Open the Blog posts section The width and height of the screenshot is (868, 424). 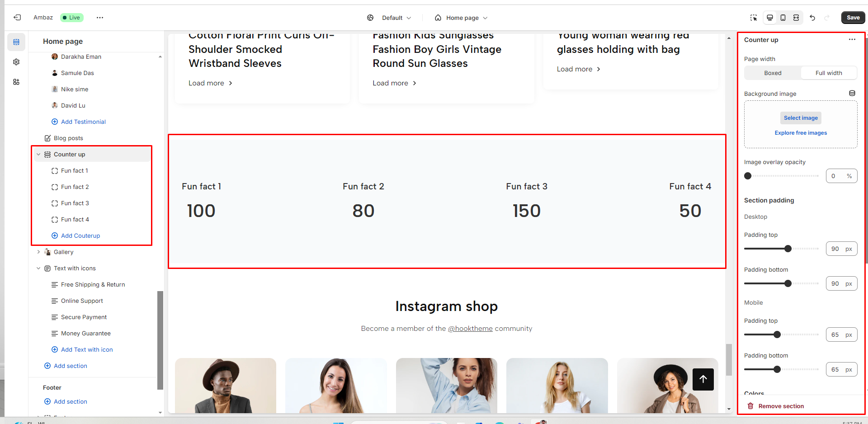[x=68, y=138]
